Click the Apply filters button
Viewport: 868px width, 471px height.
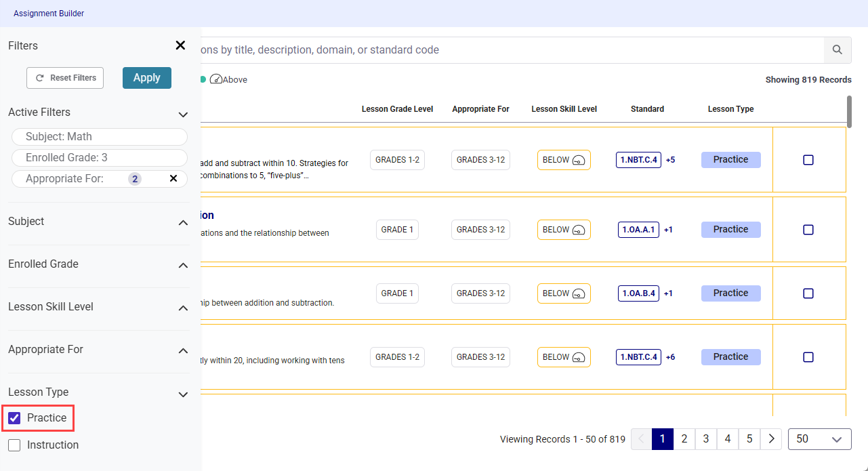click(147, 78)
